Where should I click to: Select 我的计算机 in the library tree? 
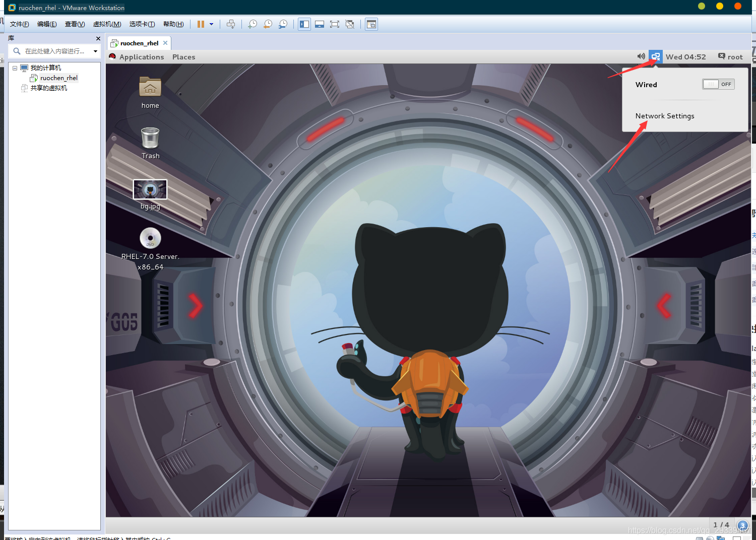pyautogui.click(x=45, y=68)
